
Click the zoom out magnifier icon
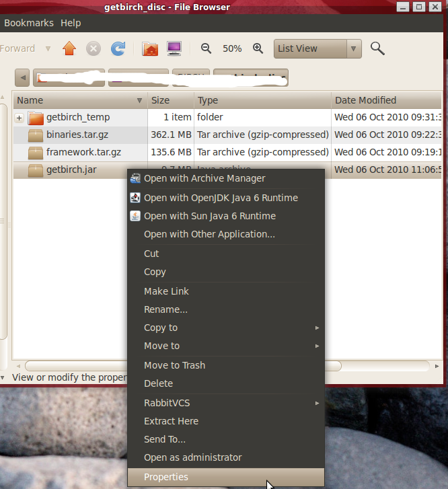pyautogui.click(x=207, y=48)
